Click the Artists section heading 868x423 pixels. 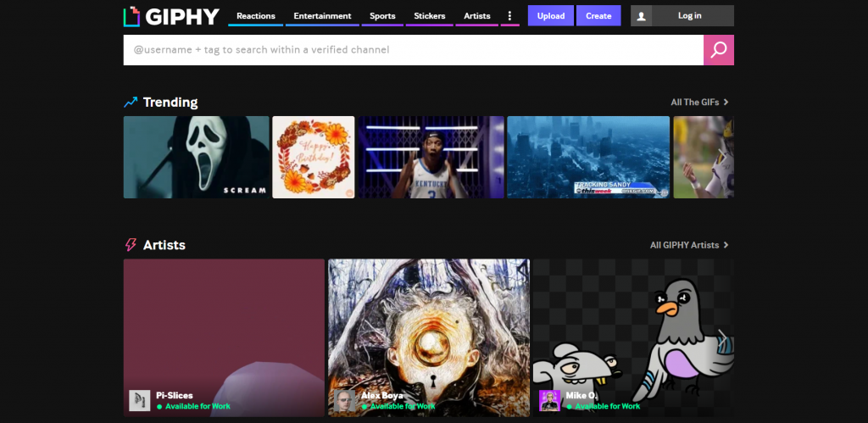point(164,245)
